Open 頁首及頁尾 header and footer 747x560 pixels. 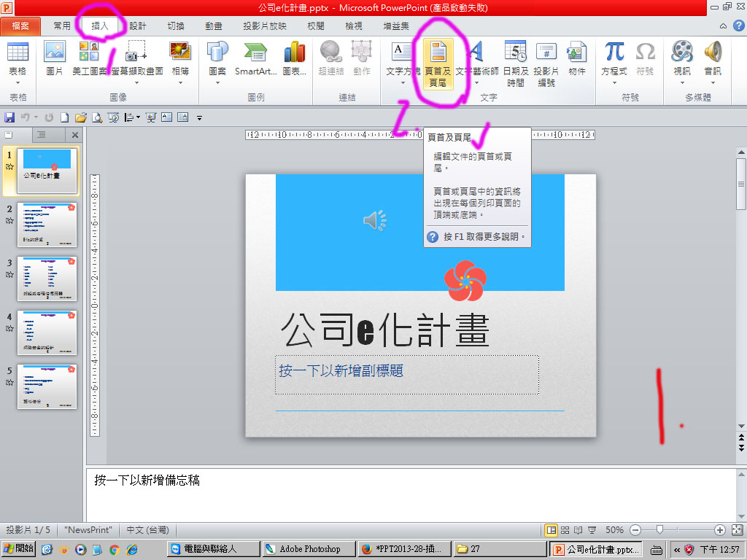click(x=438, y=64)
